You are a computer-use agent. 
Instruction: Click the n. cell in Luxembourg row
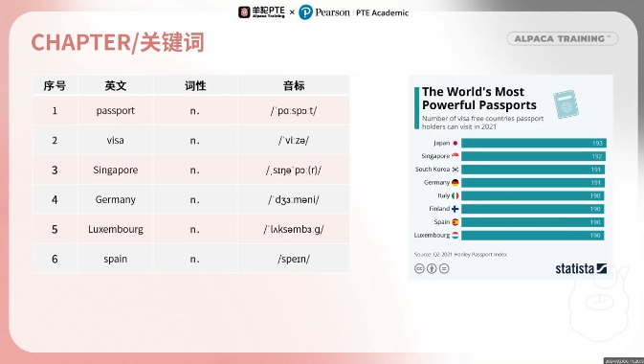click(x=195, y=229)
